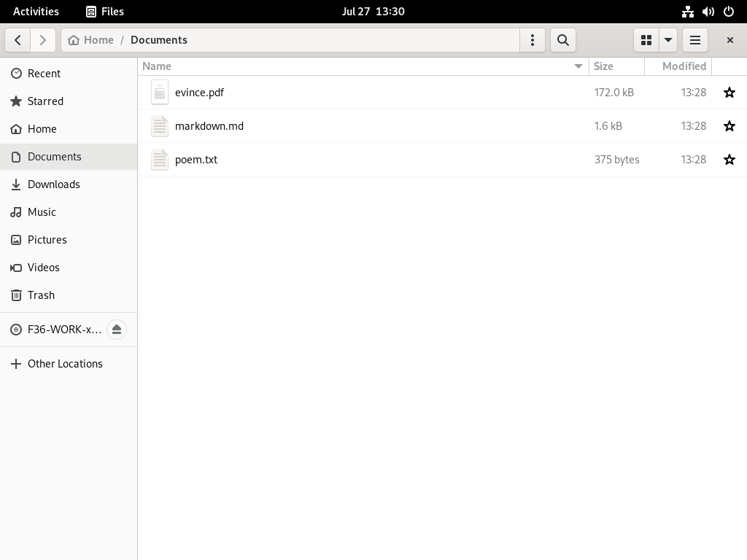Click Documents in the path bar
The image size is (747, 560).
[x=158, y=40]
